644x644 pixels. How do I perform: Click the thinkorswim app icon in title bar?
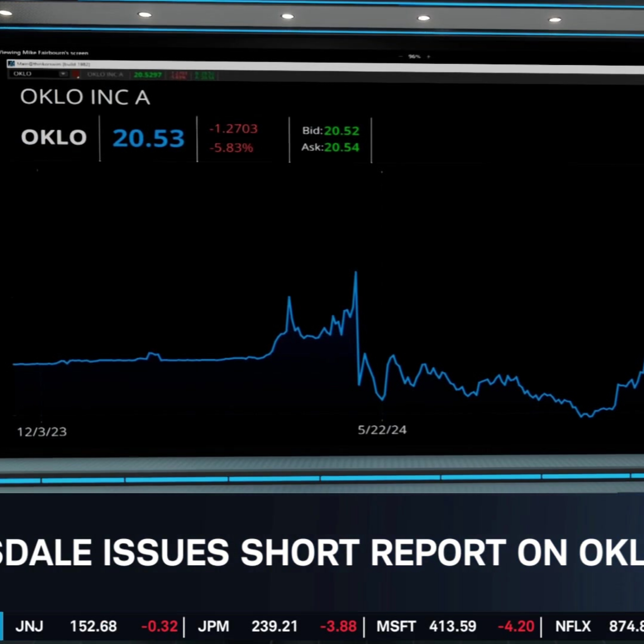click(12, 63)
